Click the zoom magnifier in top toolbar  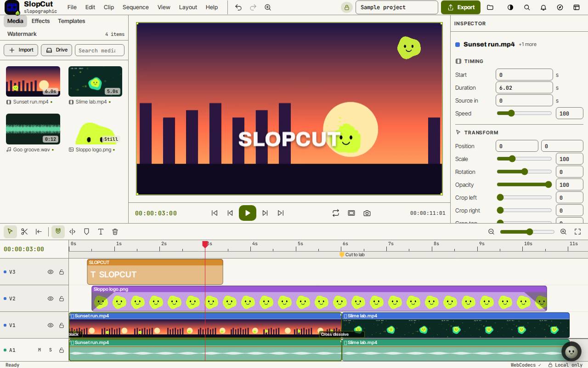coord(267,7)
